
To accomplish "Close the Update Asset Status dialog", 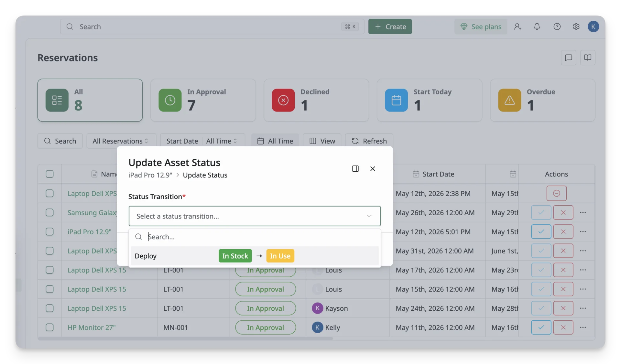I will [x=373, y=168].
